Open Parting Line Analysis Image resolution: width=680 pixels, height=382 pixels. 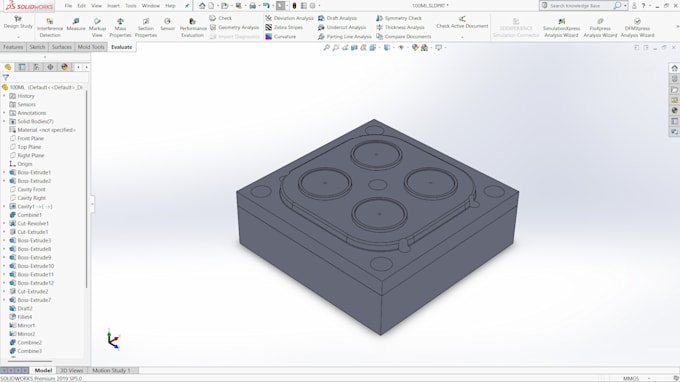345,36
